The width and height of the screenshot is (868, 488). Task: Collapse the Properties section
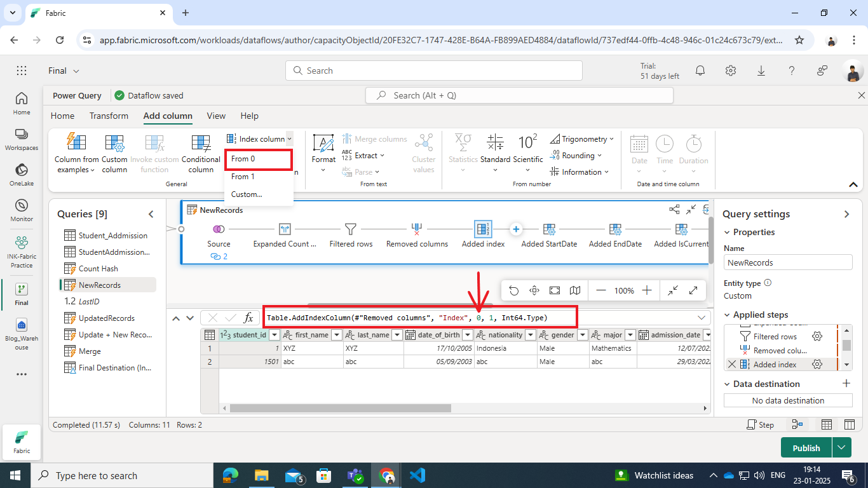727,232
